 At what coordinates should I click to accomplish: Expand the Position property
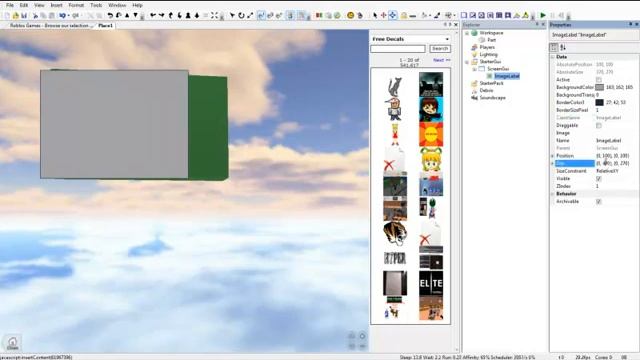click(553, 156)
